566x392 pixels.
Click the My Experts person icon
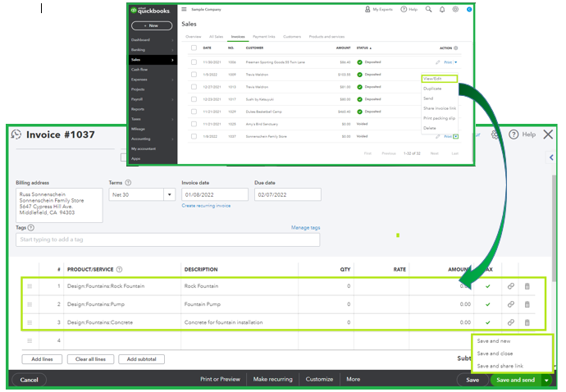tap(367, 9)
